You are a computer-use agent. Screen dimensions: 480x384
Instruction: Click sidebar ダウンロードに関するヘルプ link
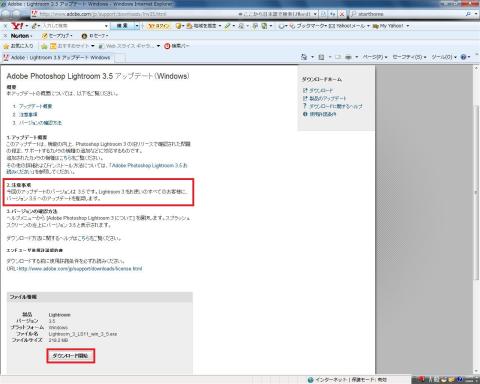(336, 106)
